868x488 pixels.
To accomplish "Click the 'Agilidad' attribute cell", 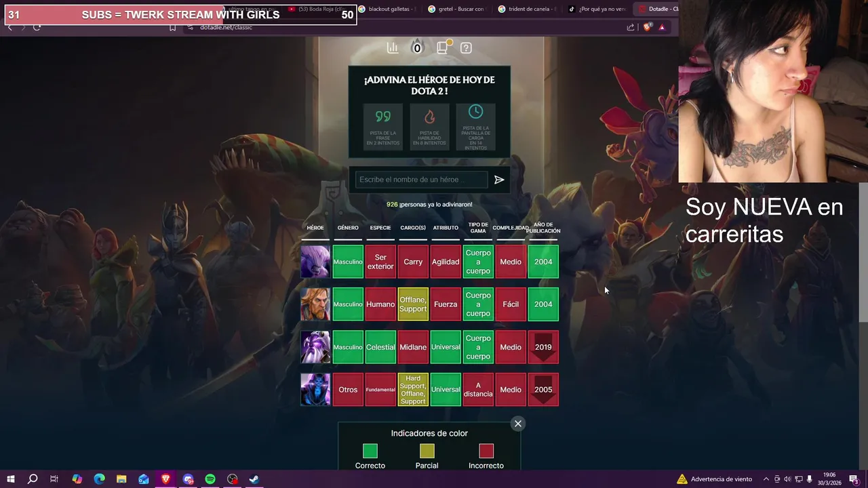I will [x=446, y=262].
